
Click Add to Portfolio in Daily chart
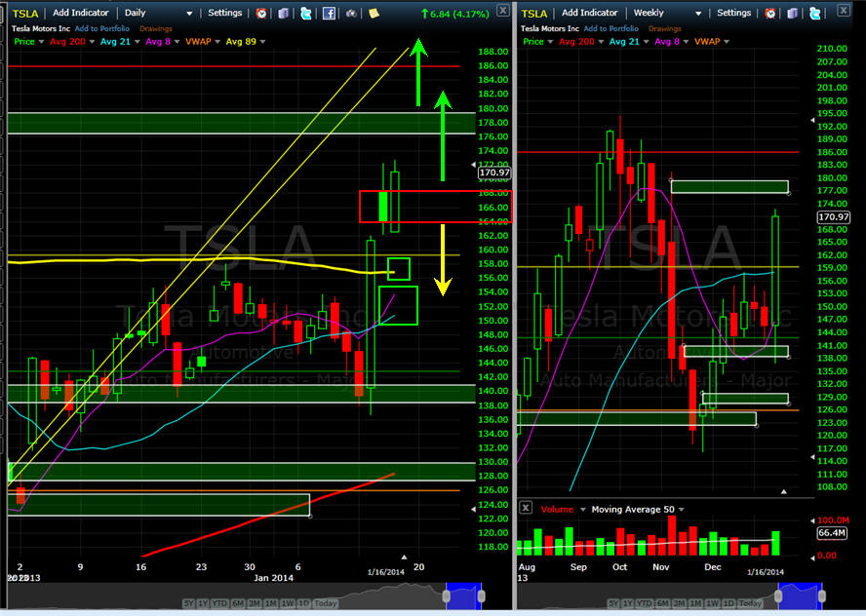click(x=101, y=28)
